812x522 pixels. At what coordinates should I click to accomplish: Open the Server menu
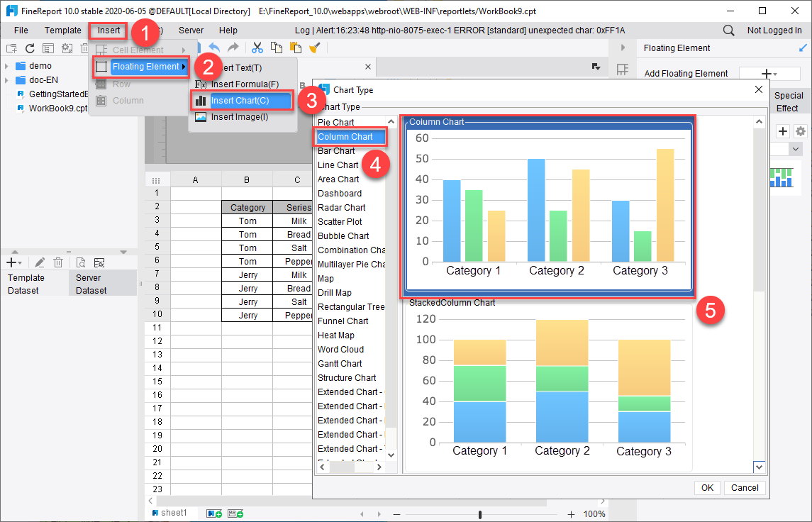pyautogui.click(x=190, y=30)
